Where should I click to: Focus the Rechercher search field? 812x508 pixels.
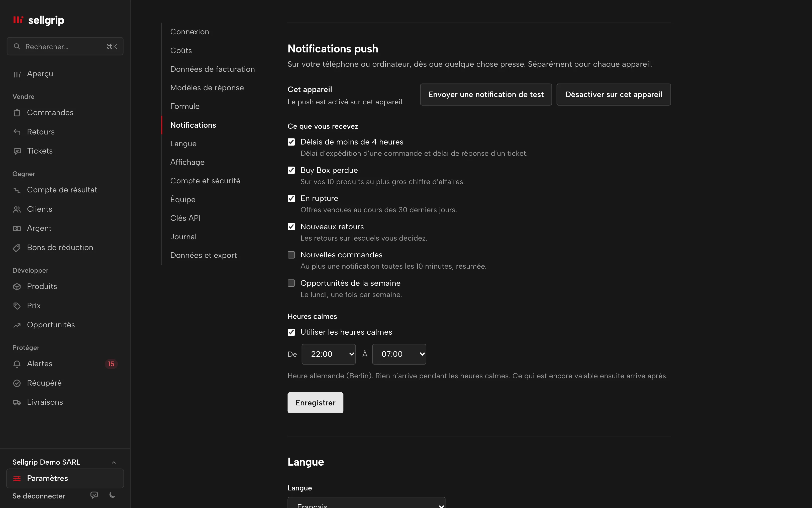click(65, 46)
